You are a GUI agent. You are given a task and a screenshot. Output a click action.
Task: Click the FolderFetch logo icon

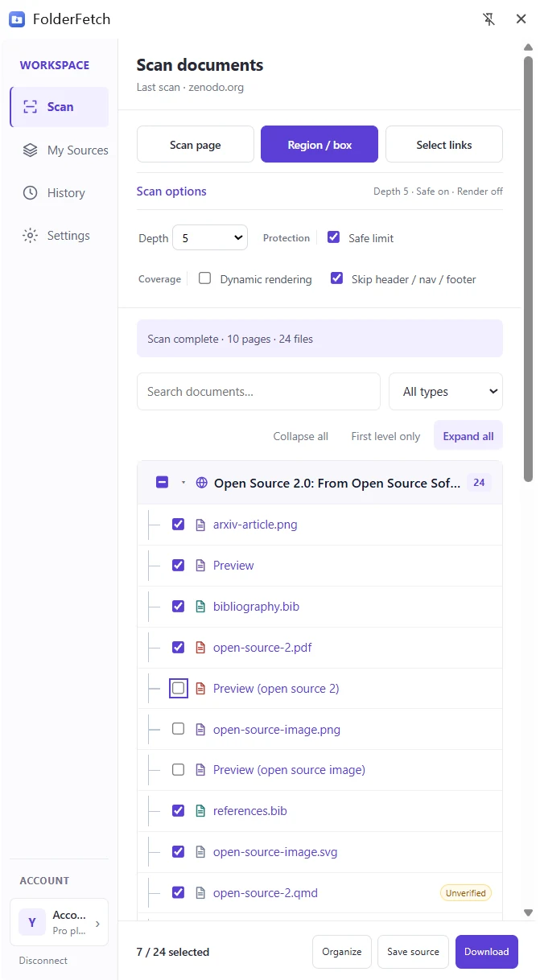click(x=17, y=19)
